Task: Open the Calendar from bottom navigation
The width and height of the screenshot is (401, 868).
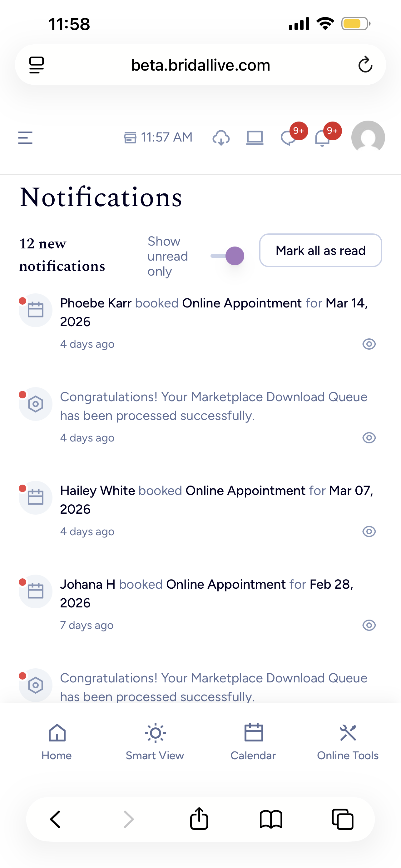Action: tap(254, 744)
